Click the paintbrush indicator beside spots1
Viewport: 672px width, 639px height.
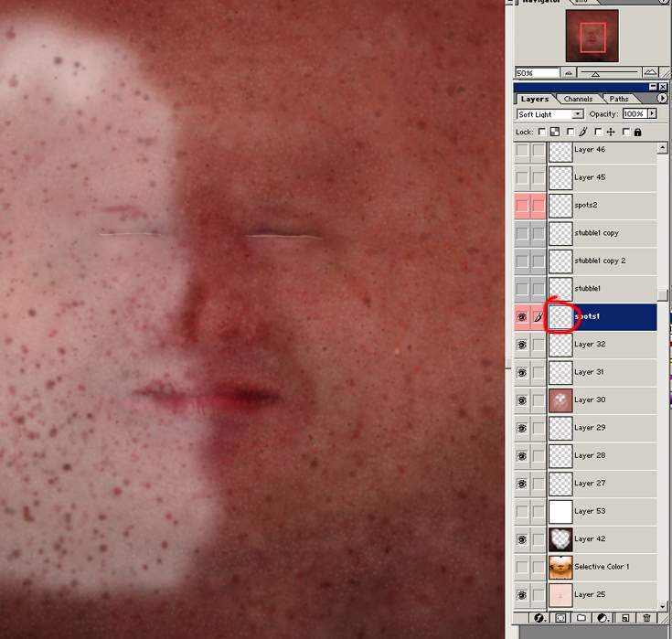(x=539, y=317)
